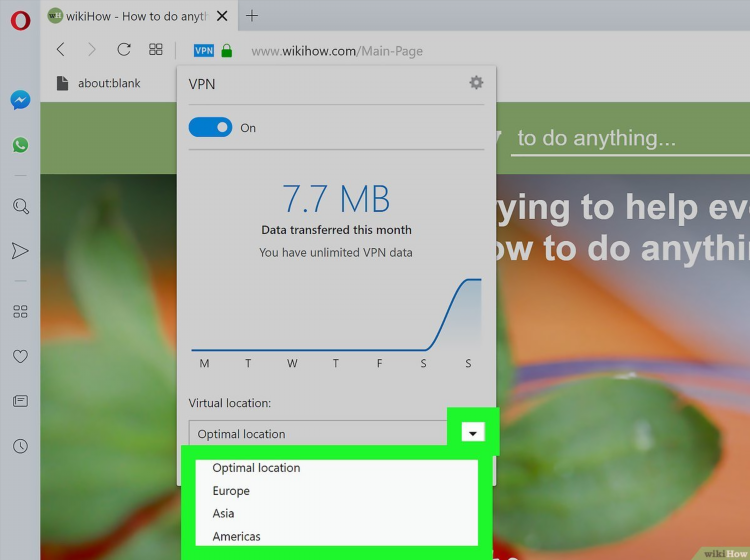Turn off the VPN toggle switch
Image resolution: width=750 pixels, height=560 pixels.
click(210, 127)
